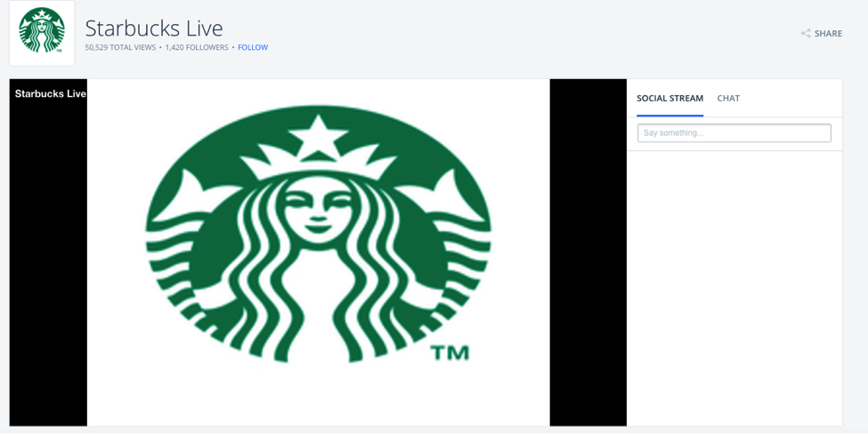The image size is (868, 434).
Task: Focus the 'Say something...' input field
Action: click(x=734, y=133)
